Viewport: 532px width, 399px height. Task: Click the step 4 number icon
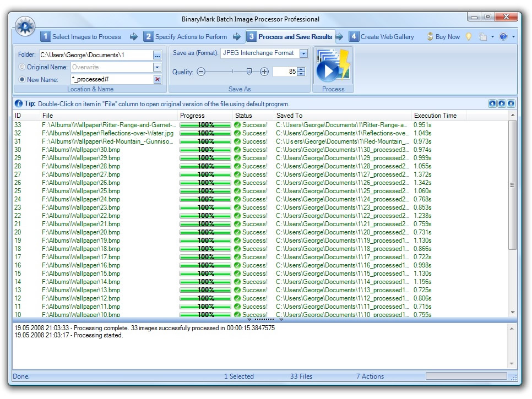point(354,36)
